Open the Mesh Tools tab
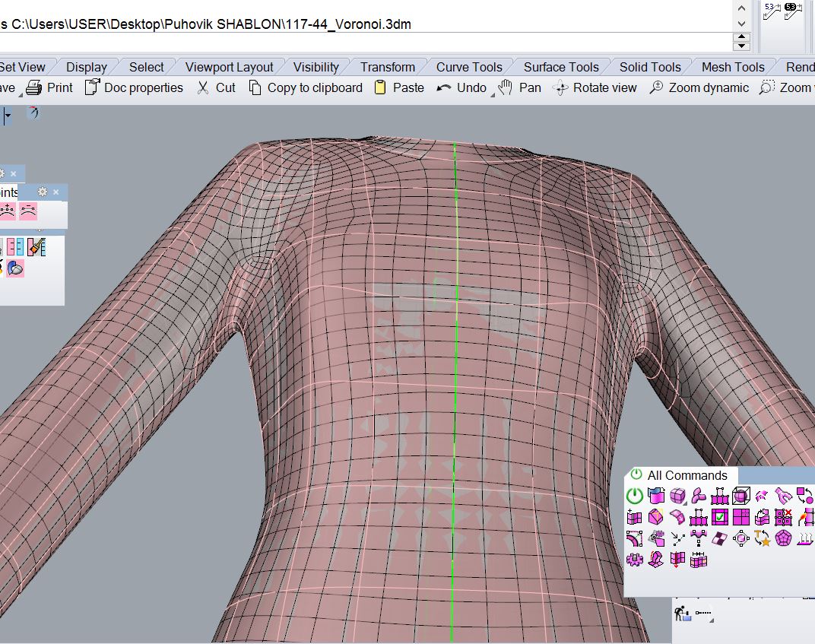This screenshot has width=815, height=644. pyautogui.click(x=732, y=67)
